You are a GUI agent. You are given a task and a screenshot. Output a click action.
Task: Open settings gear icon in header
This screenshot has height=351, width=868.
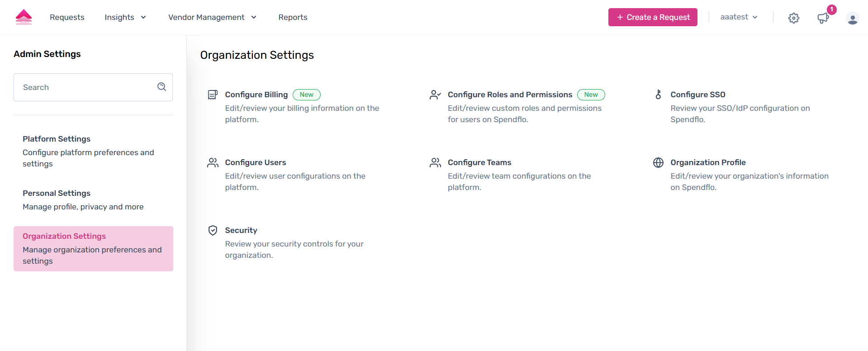tap(793, 18)
